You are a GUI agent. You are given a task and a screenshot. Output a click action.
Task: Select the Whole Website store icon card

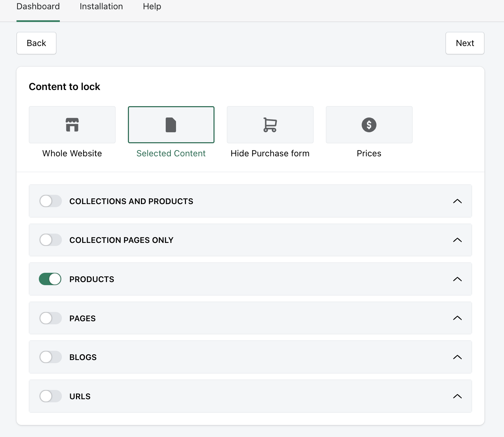(72, 125)
